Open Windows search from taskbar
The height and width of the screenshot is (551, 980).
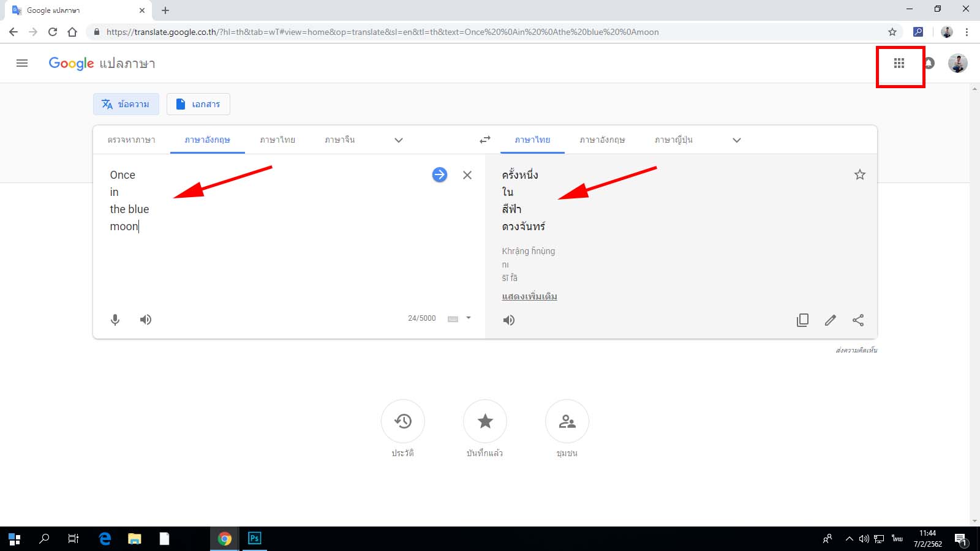(44, 539)
